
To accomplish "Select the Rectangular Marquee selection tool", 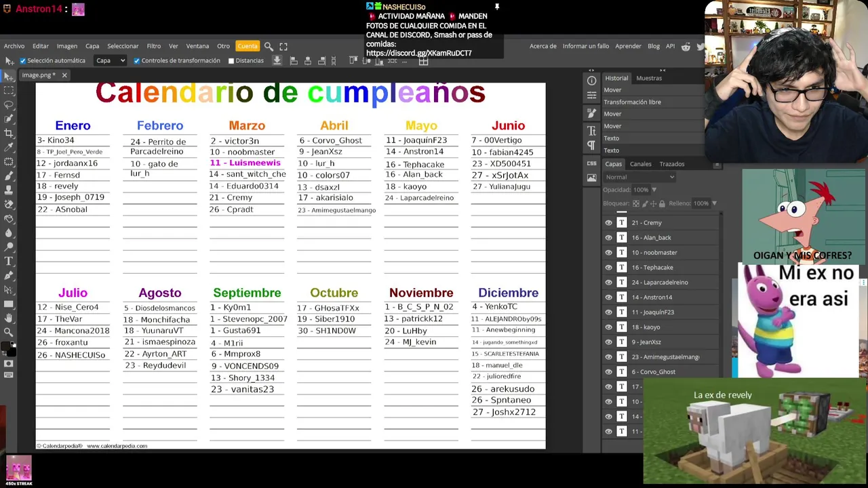I will click(x=9, y=89).
